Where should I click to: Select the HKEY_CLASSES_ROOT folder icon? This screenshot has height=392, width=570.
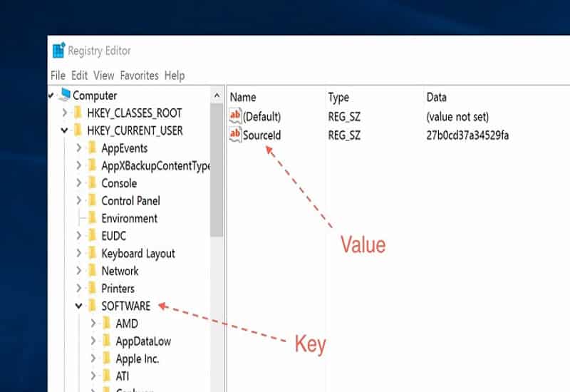pos(78,113)
